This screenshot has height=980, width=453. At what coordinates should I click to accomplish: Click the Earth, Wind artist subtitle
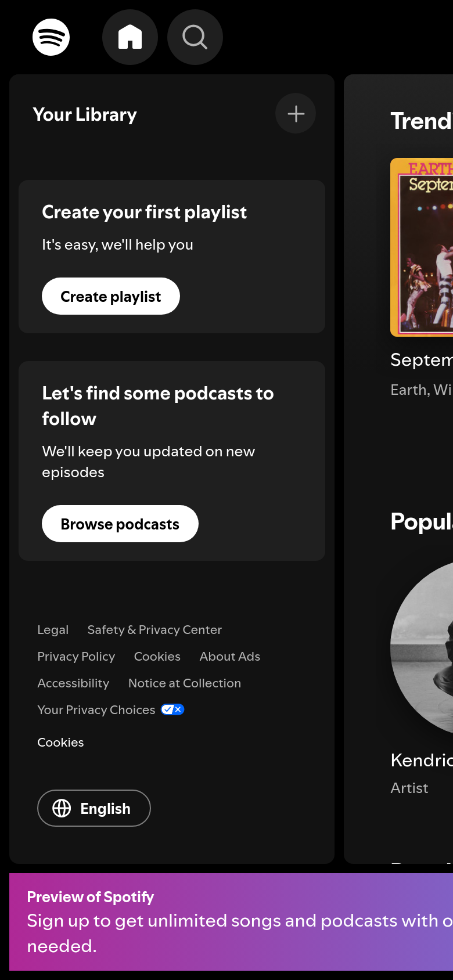pos(422,390)
